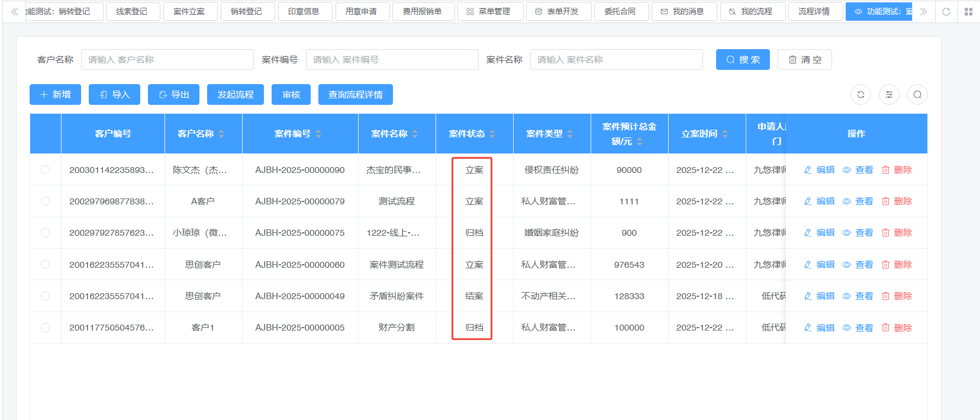Open the grid layout icon at top right
This screenshot has width=980, height=420.
pos(968,12)
